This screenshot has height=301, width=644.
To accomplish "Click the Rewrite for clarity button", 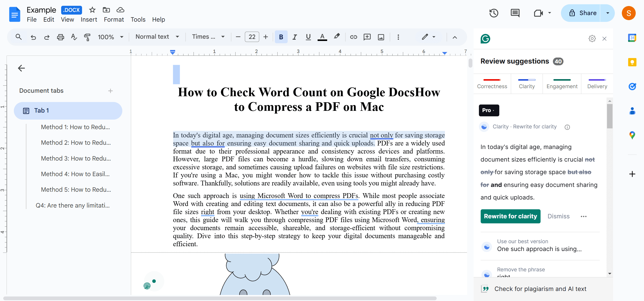I will pyautogui.click(x=510, y=216).
